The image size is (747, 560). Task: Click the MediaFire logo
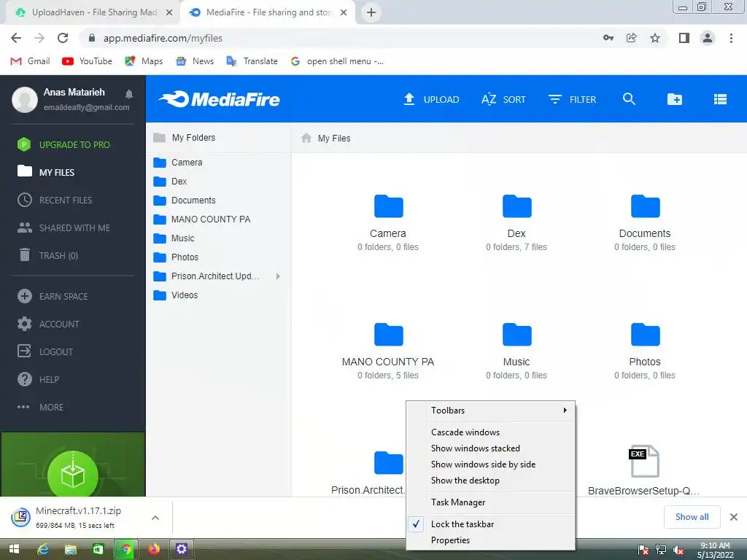(219, 99)
